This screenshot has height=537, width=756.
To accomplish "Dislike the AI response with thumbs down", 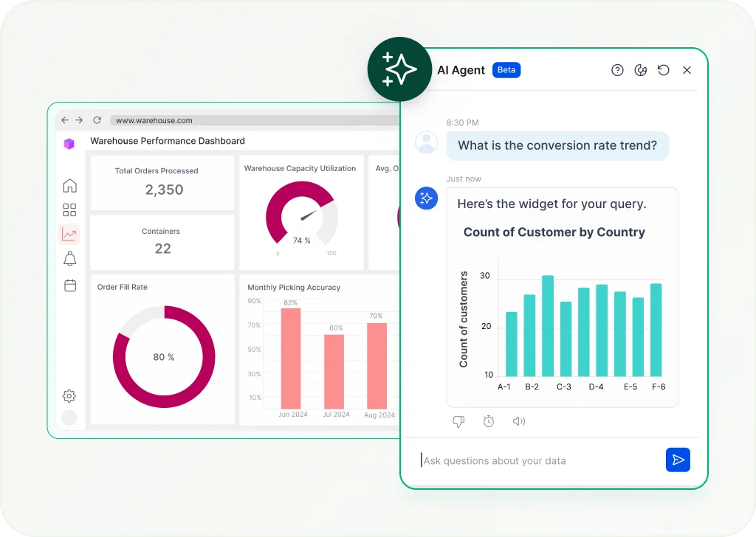I will pyautogui.click(x=458, y=420).
